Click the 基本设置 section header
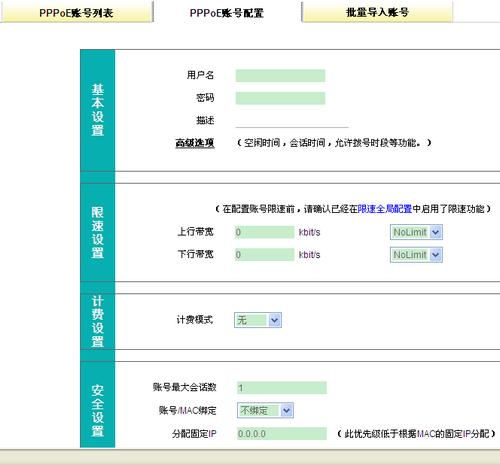The width and height of the screenshot is (500, 465). 98,110
